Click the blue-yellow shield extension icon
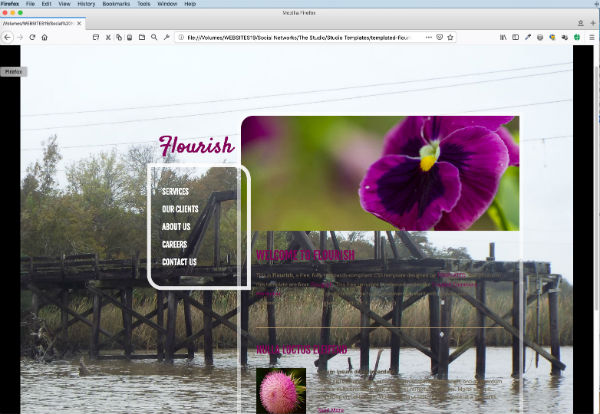 coord(552,37)
